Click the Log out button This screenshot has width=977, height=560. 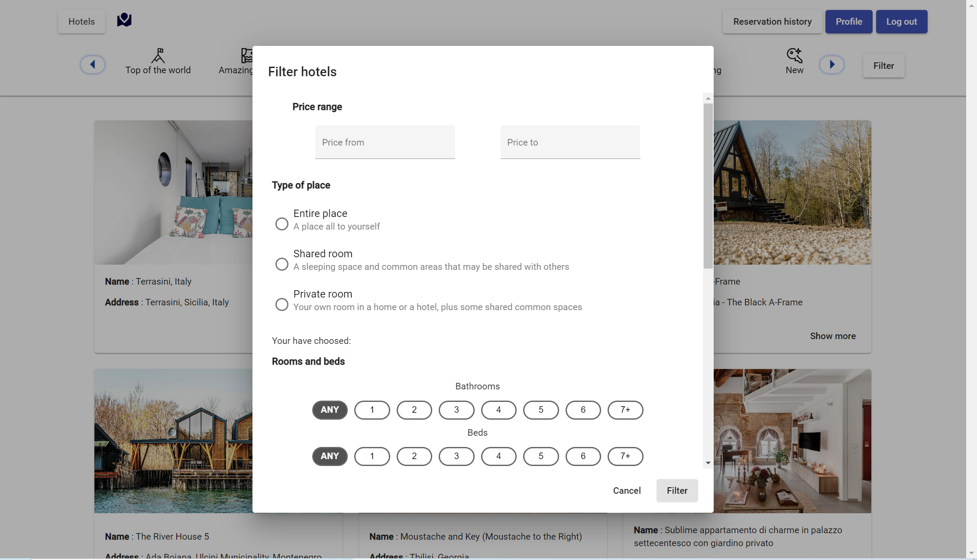901,21
